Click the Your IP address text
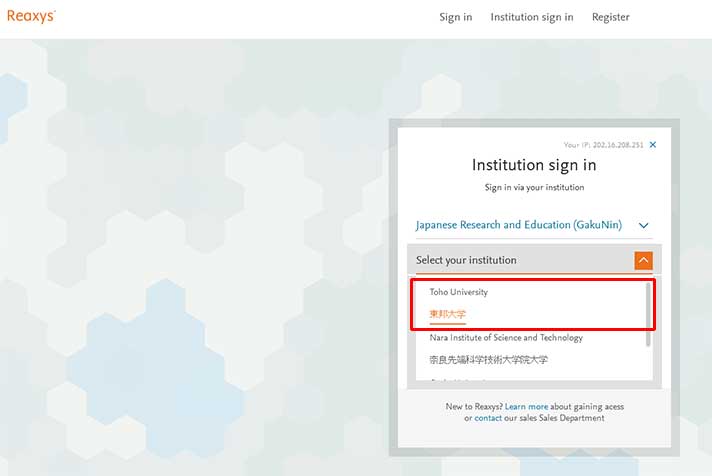This screenshot has height=476, width=712. click(x=603, y=145)
